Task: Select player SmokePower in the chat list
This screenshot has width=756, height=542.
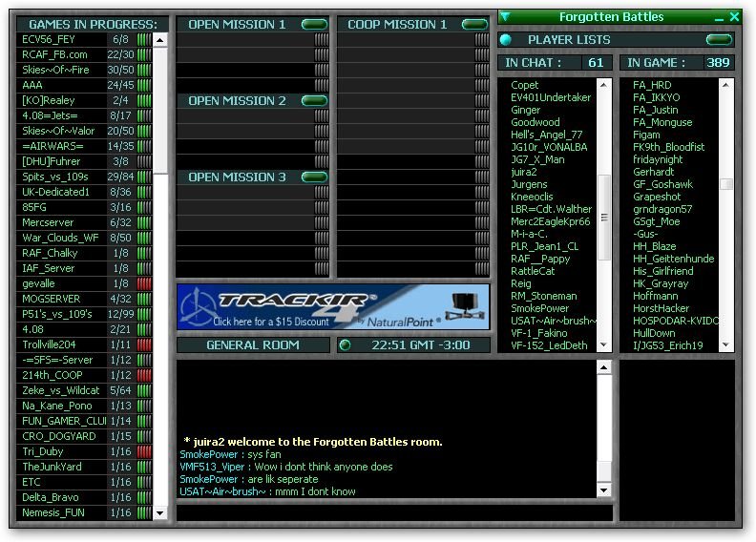Action: (x=539, y=308)
